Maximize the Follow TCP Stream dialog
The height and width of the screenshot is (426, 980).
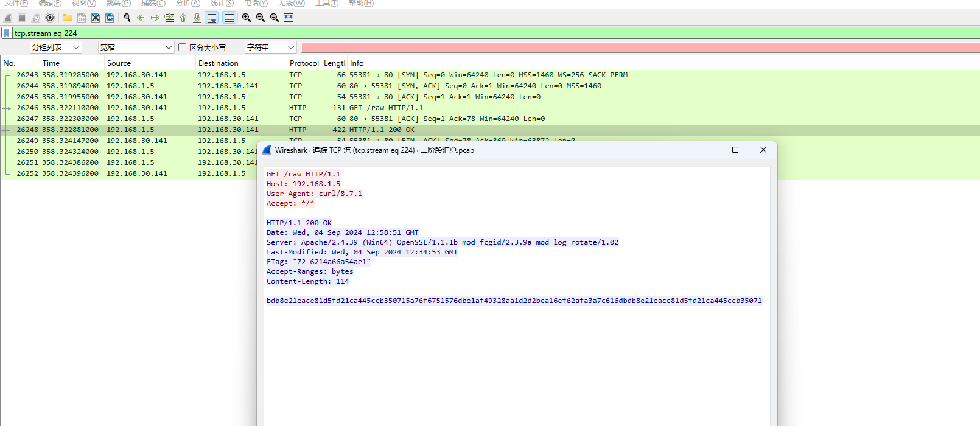(735, 150)
